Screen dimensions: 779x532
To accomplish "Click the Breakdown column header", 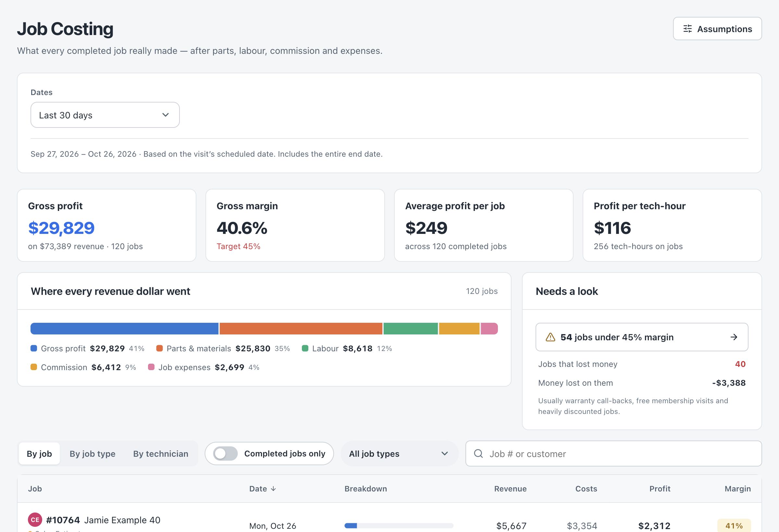I will tap(366, 489).
